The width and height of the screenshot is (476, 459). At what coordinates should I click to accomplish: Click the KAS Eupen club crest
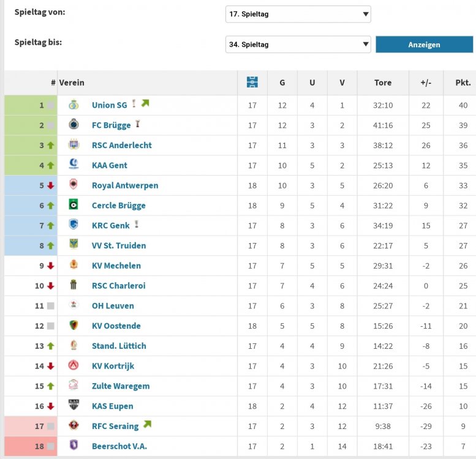(x=74, y=405)
